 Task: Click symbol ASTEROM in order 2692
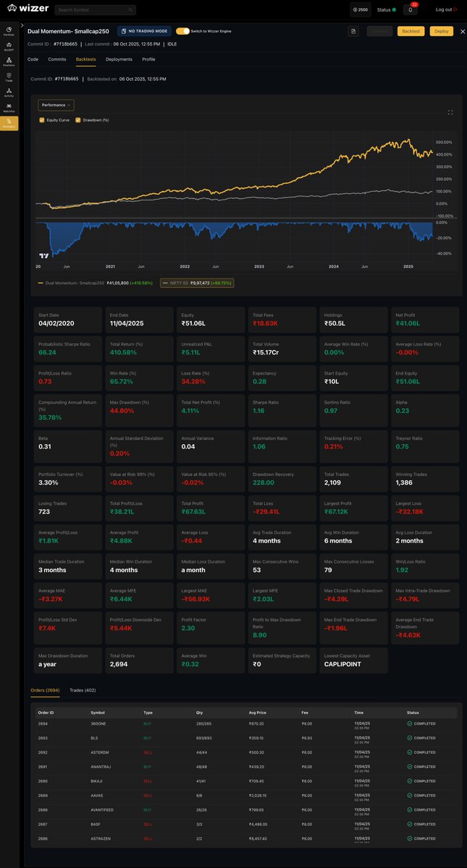[x=99, y=751]
